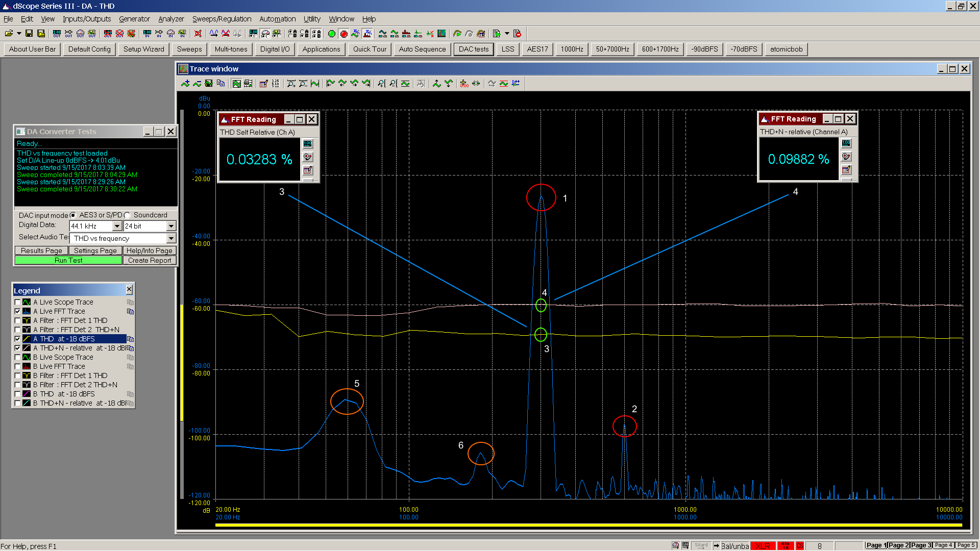Click copy trace icon in Trace window
980x551 pixels.
click(x=220, y=84)
